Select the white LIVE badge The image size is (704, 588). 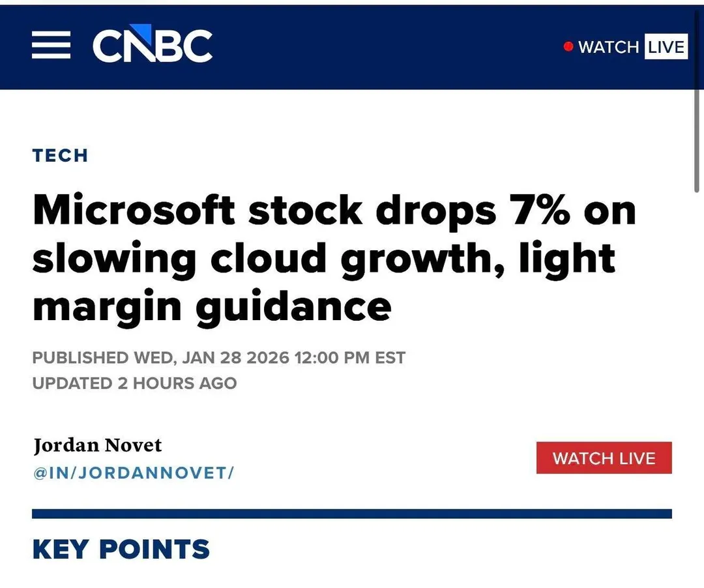[x=666, y=46]
